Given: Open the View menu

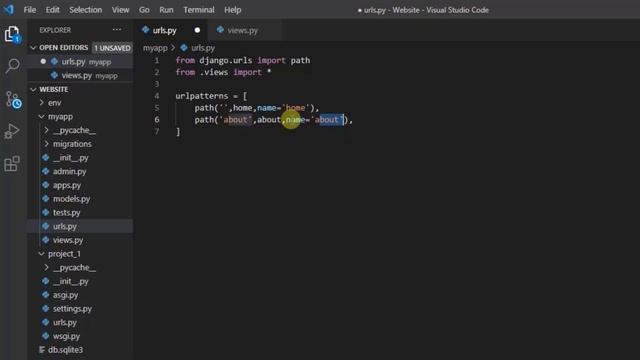Looking at the screenshot, I should (120, 10).
